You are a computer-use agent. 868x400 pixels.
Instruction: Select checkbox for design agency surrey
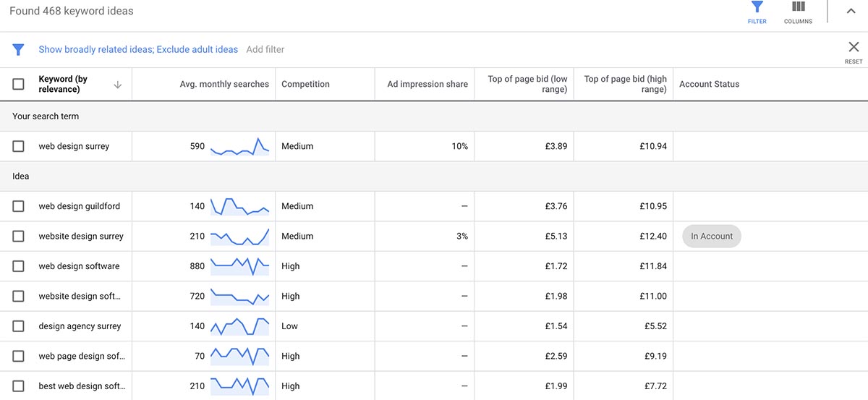point(18,326)
